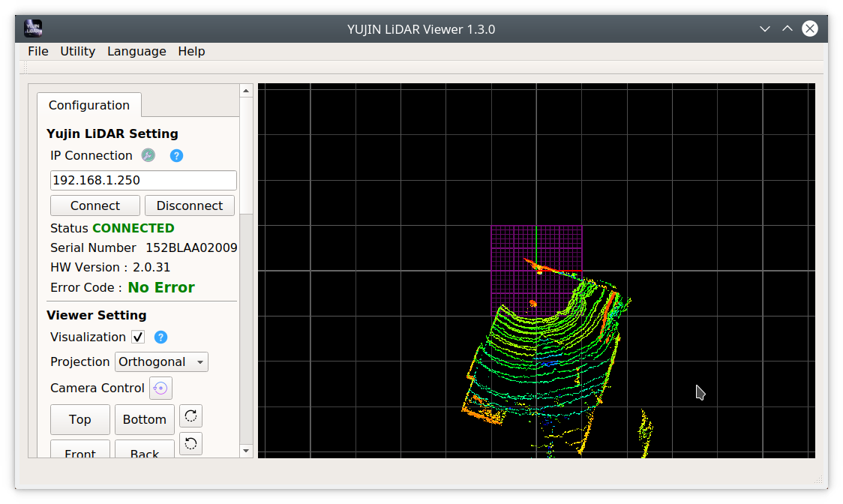The image size is (843, 504).
Task: Click the No Error code text
Action: click(x=161, y=288)
